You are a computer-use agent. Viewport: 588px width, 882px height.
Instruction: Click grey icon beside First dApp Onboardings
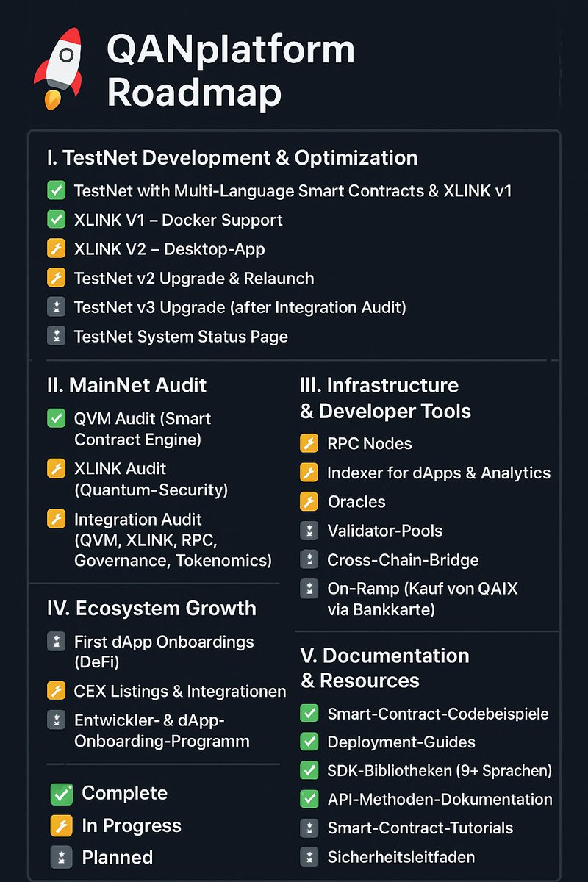click(x=56, y=641)
